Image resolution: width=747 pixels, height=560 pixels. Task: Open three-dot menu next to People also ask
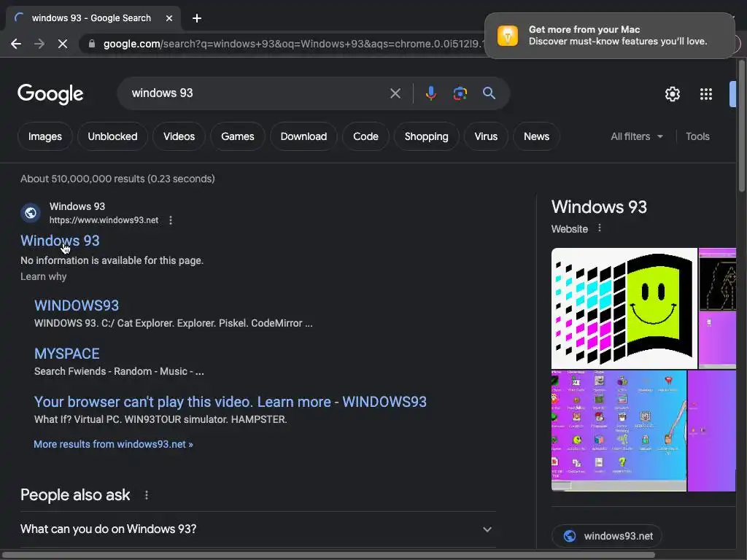coord(147,495)
